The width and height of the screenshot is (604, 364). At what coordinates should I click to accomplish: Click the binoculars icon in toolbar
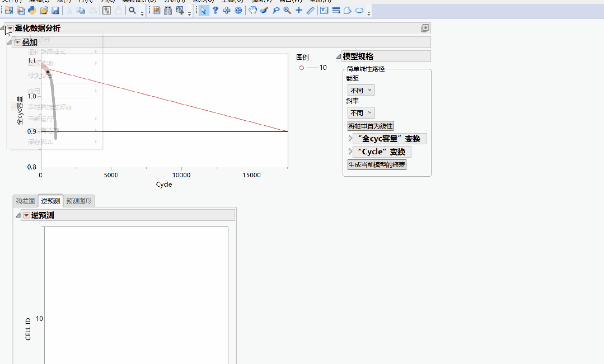pyautogui.click(x=168, y=11)
